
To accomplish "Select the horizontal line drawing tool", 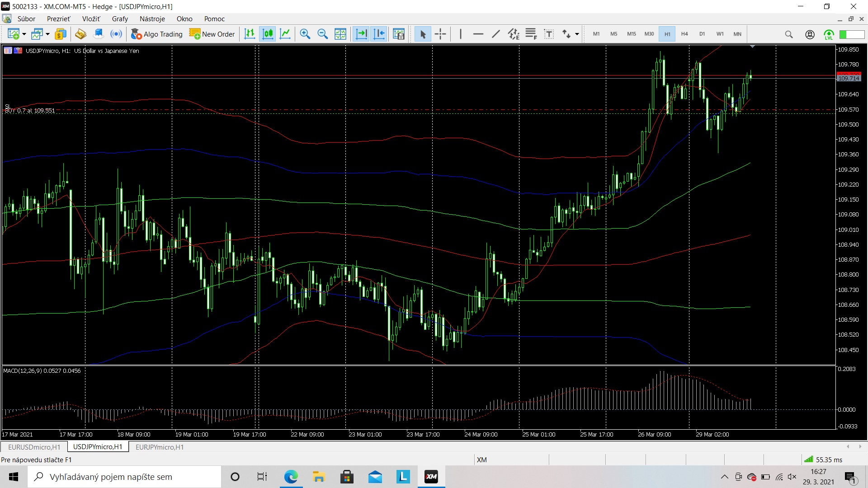I will click(x=478, y=34).
